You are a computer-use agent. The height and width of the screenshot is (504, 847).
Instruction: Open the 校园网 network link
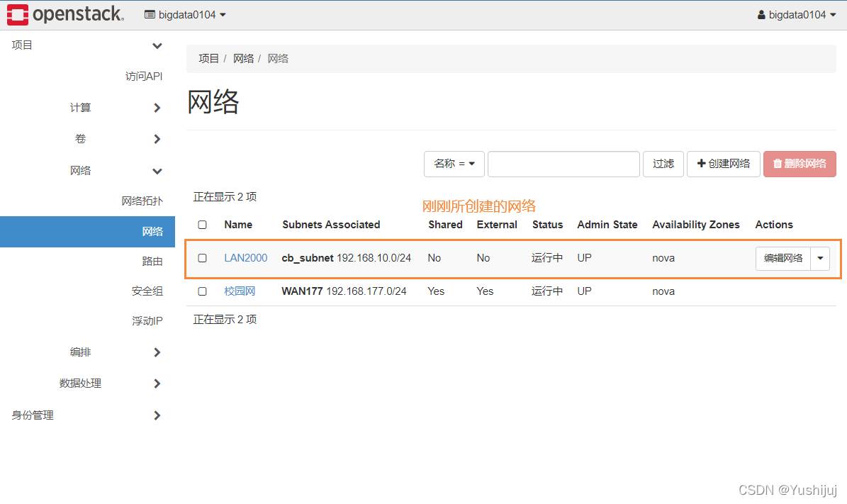tap(240, 291)
